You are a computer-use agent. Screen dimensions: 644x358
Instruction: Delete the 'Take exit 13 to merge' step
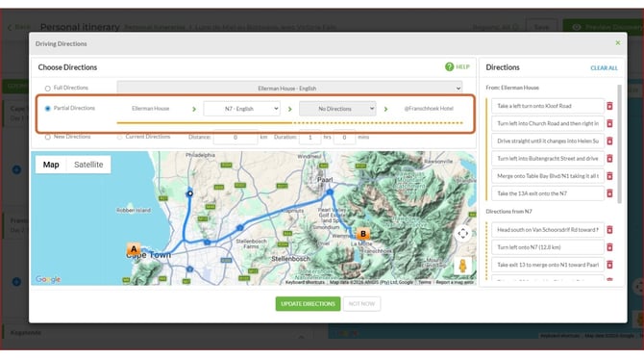pos(609,265)
